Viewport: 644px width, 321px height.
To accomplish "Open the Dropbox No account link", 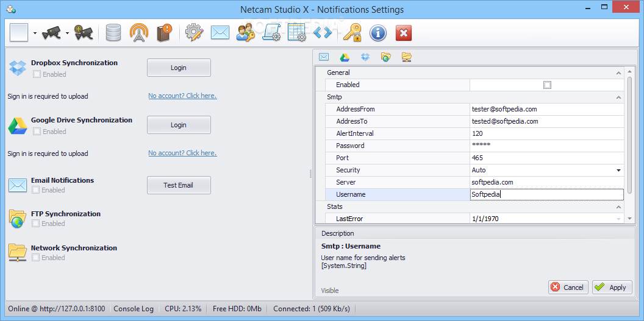I will [x=182, y=96].
